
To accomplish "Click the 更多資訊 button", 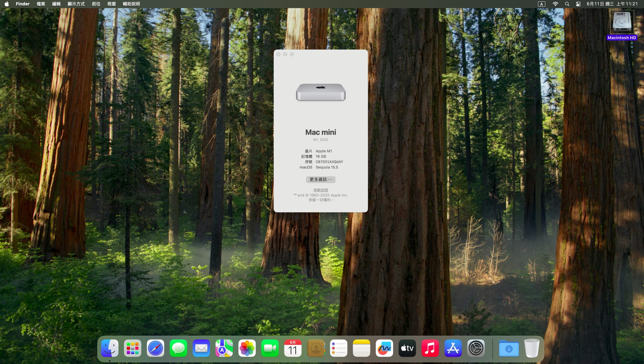I will (x=320, y=179).
